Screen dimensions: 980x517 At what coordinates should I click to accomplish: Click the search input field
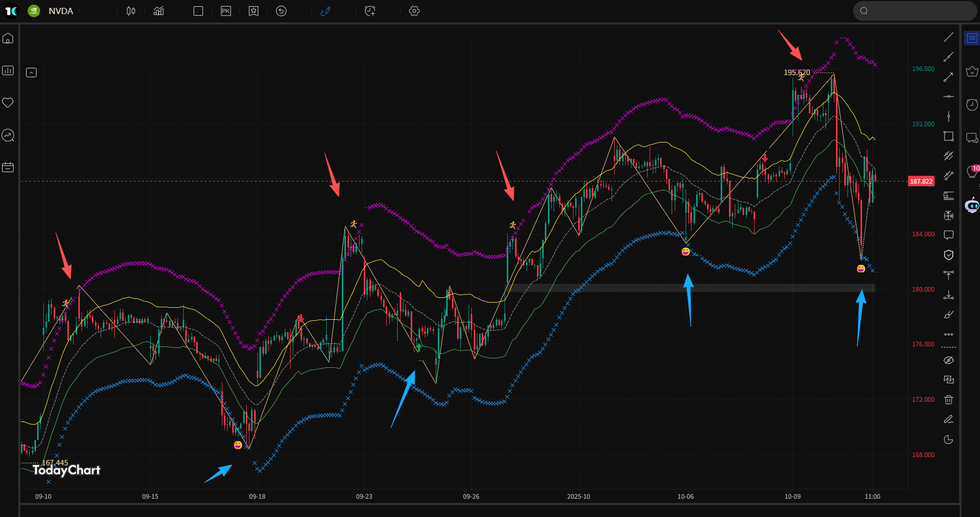click(918, 11)
